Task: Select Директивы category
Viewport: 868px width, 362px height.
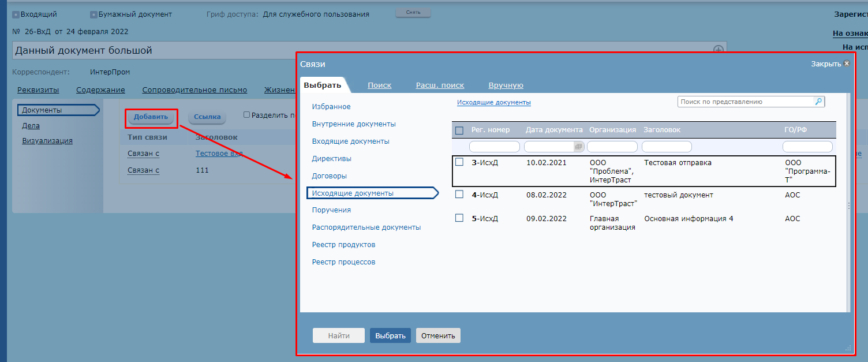Action: [x=332, y=159]
